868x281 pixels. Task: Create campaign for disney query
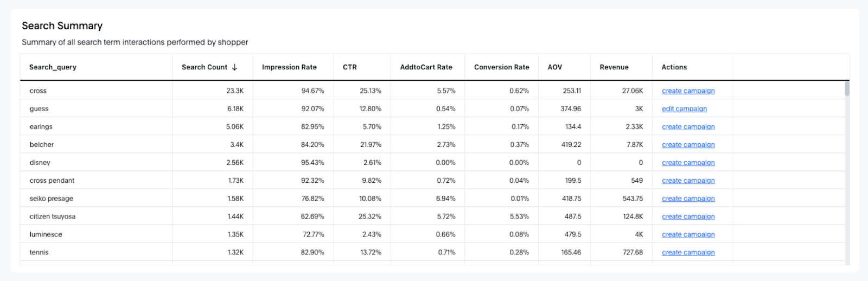688,163
